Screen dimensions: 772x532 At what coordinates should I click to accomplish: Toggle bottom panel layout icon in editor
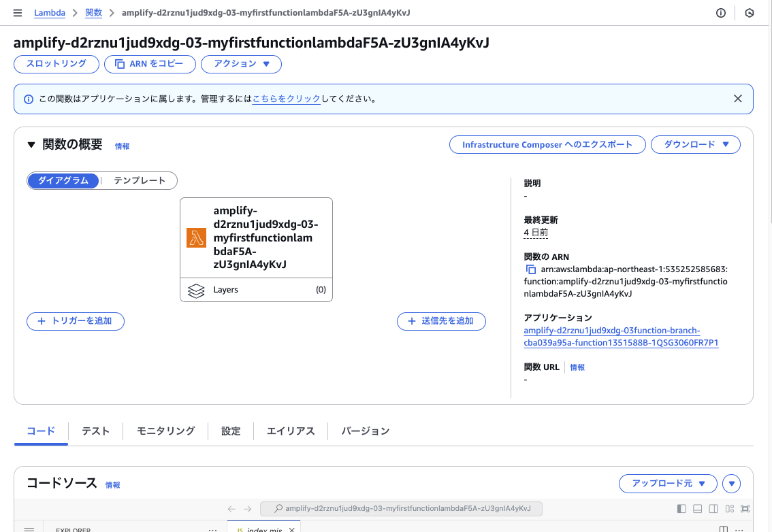point(697,508)
